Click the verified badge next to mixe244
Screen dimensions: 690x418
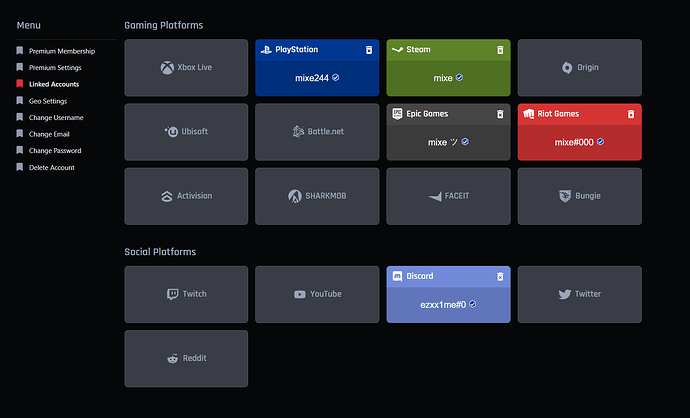click(336, 77)
